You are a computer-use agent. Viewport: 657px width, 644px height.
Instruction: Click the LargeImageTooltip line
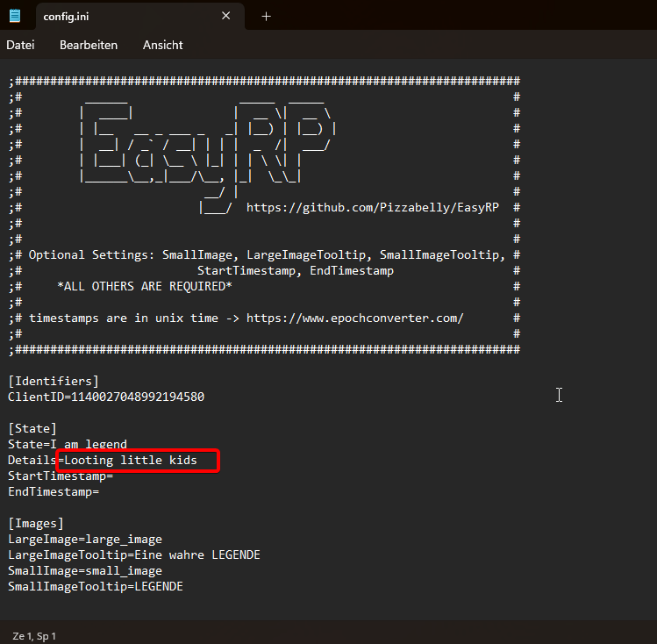coord(134,555)
